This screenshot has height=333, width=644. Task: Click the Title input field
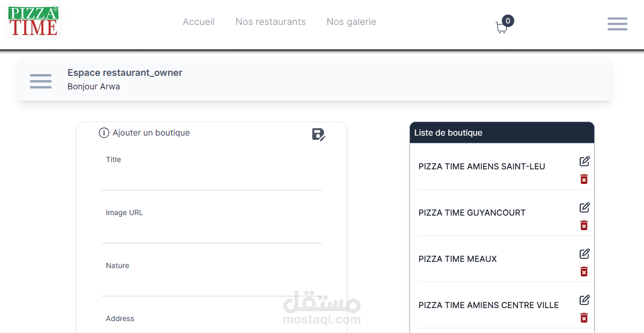pyautogui.click(x=211, y=179)
